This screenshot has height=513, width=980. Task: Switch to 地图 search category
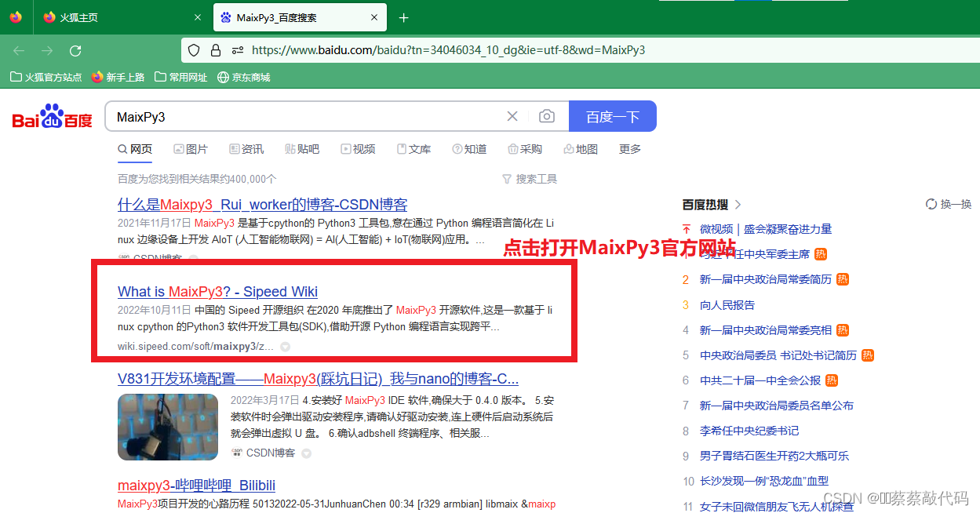pos(581,149)
